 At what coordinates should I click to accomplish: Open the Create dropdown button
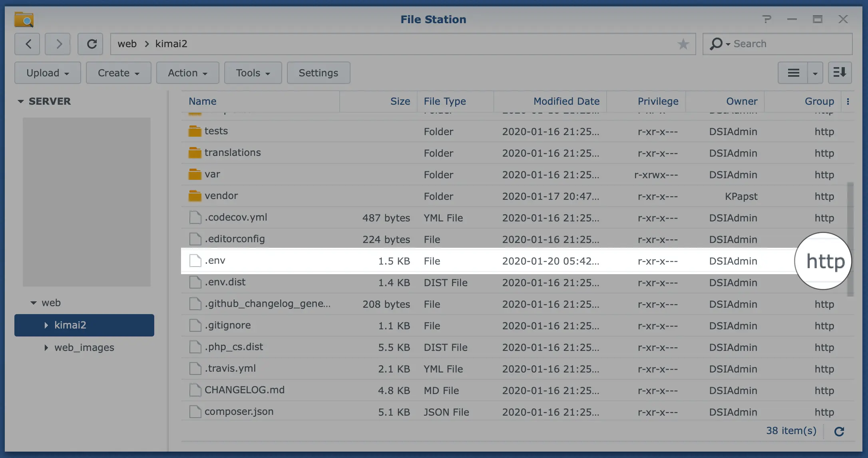[x=118, y=73]
